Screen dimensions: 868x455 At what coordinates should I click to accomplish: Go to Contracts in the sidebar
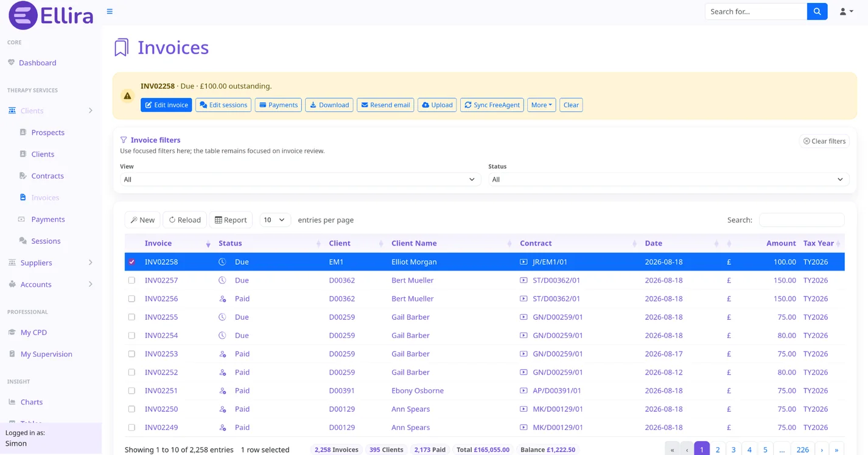click(x=47, y=175)
